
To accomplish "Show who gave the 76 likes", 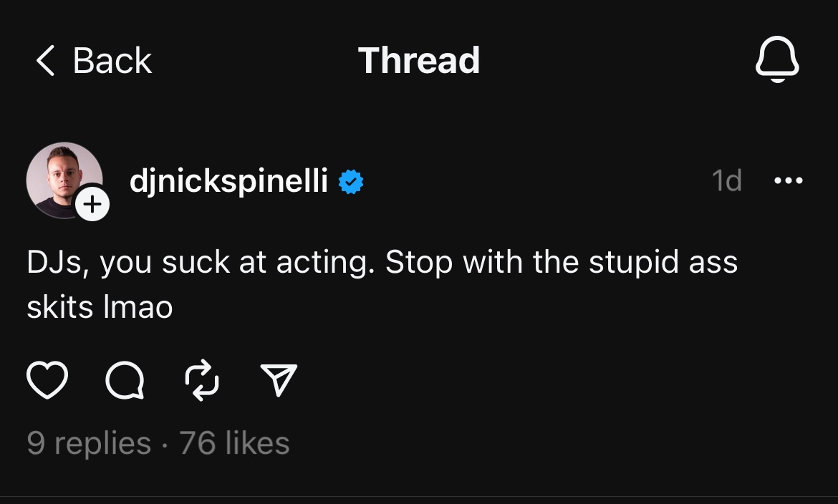I will tap(235, 443).
